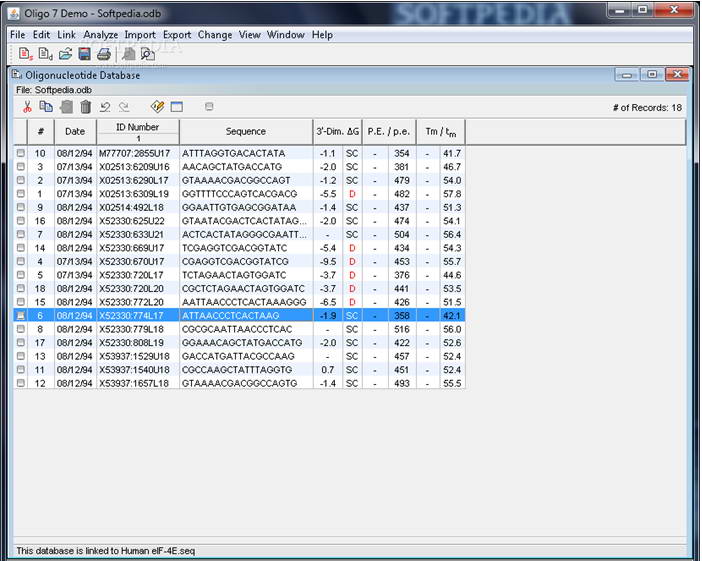Sort by the Date column header

(75, 132)
